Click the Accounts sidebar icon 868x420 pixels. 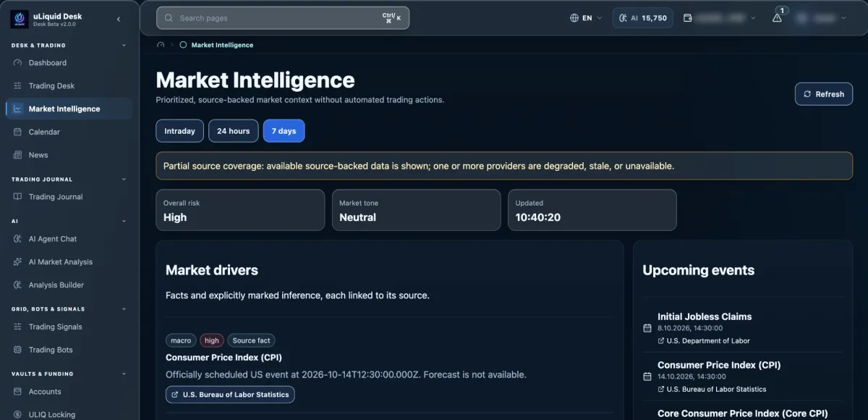pos(18,392)
